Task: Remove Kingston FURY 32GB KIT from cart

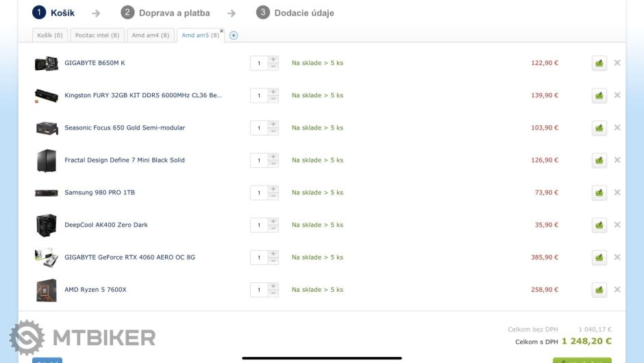Action: point(617,95)
